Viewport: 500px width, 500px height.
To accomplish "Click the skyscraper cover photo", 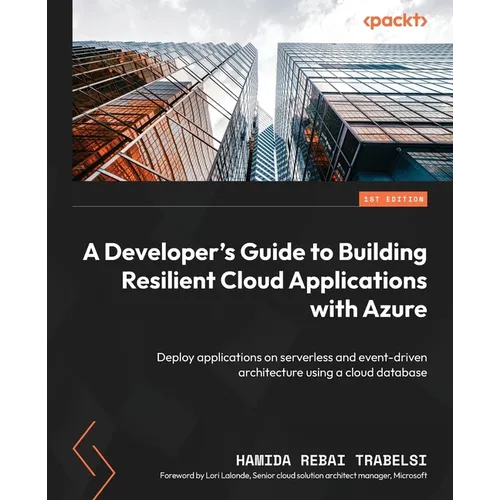I will point(262,90).
